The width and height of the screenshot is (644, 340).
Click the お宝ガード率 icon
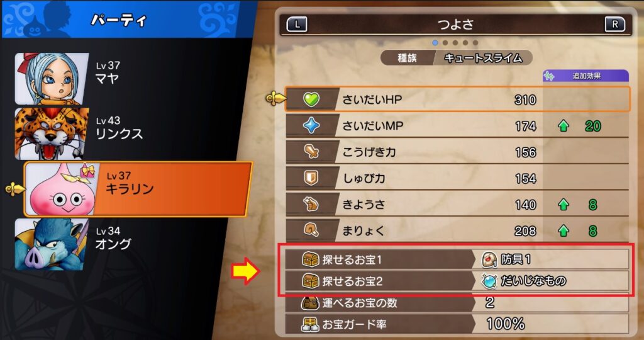(x=310, y=324)
